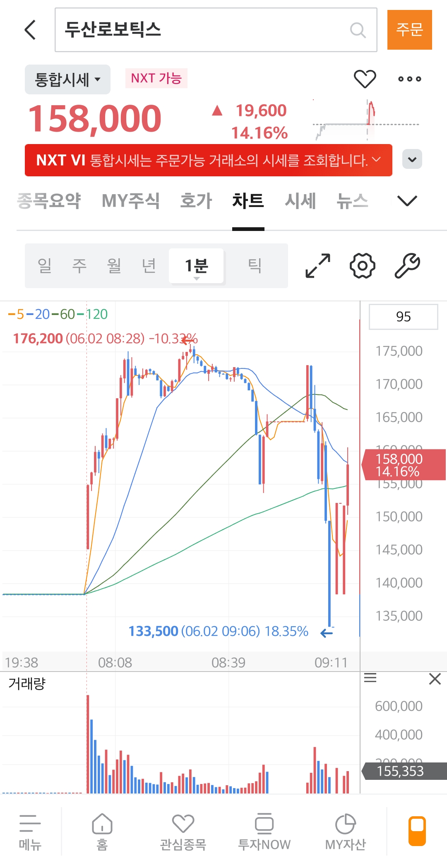Click the search magnifier icon
Screen dimensions: 447x868
358,30
